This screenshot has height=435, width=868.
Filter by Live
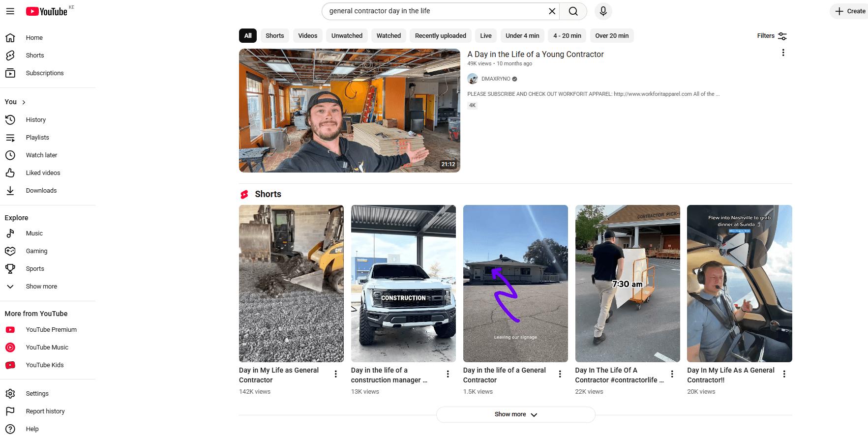[x=486, y=36]
